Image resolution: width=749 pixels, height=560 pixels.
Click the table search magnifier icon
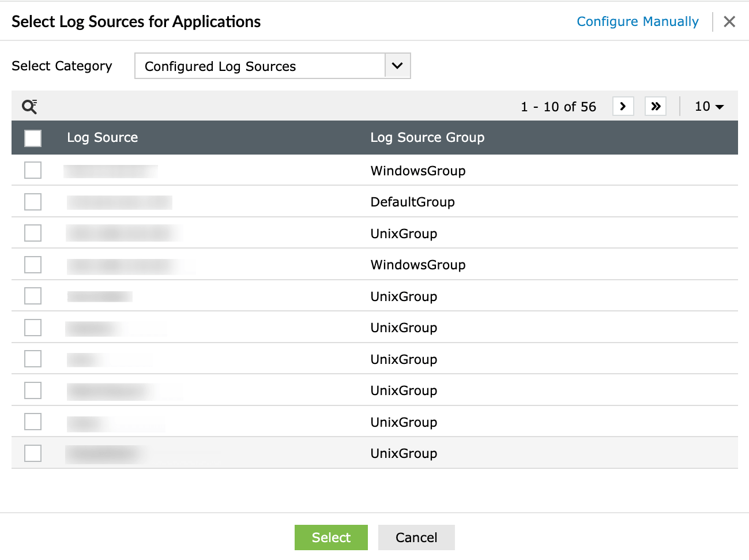click(29, 107)
